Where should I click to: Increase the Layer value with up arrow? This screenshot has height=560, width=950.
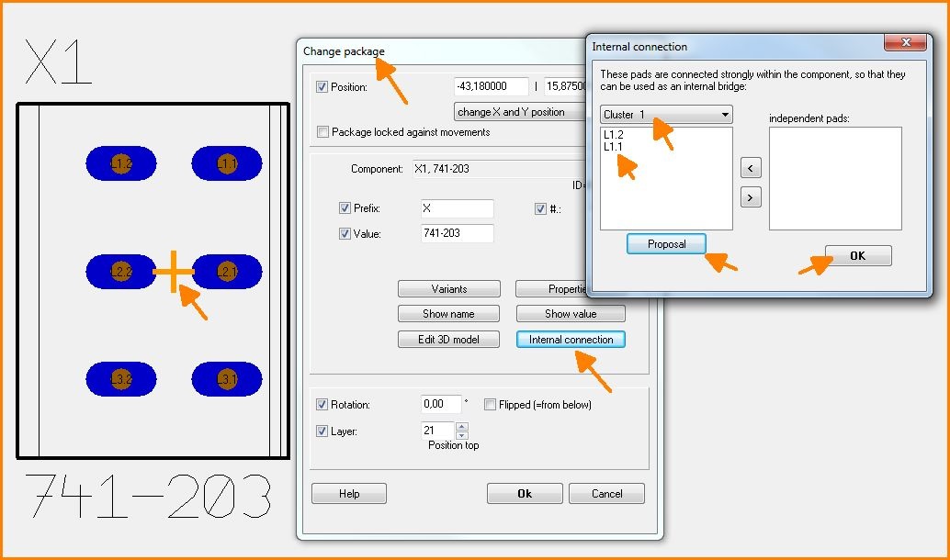(x=462, y=426)
